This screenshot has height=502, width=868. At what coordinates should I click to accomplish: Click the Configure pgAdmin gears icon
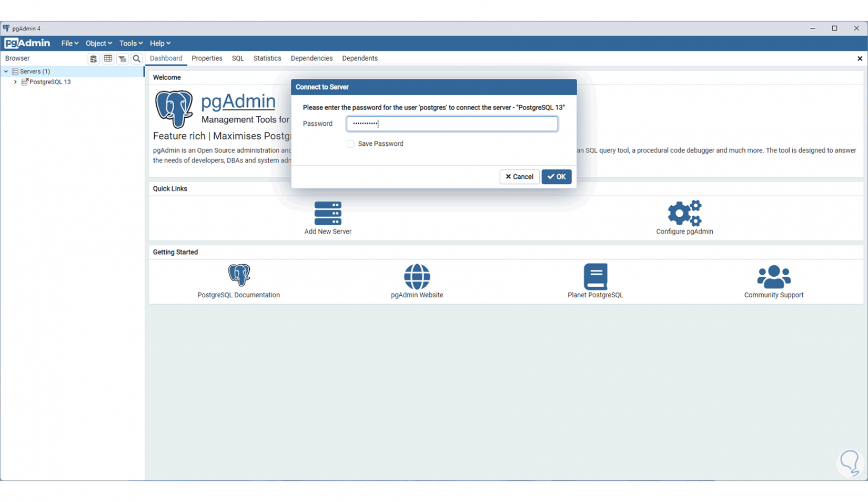click(684, 213)
